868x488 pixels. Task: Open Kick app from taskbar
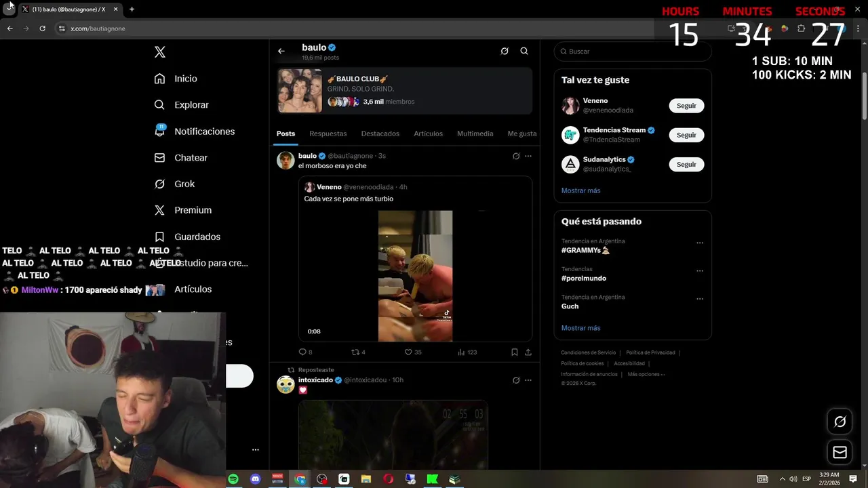pyautogui.click(x=433, y=479)
